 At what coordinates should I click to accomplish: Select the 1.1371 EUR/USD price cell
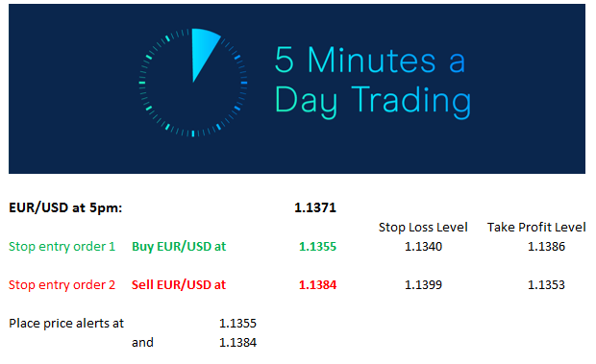[x=315, y=207]
